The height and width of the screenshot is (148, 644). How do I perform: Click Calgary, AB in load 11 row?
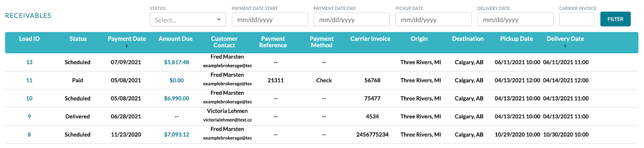[x=469, y=80]
